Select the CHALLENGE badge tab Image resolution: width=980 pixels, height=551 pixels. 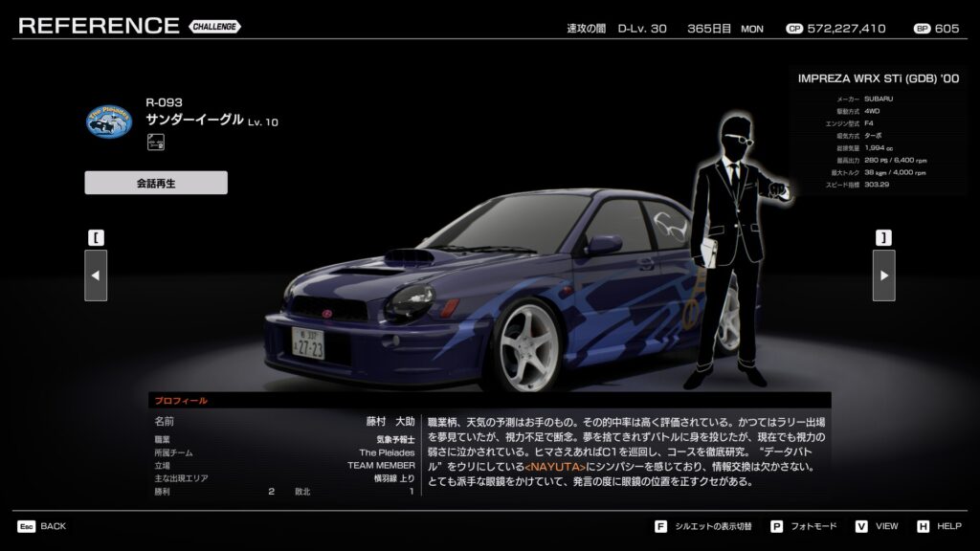point(214,27)
